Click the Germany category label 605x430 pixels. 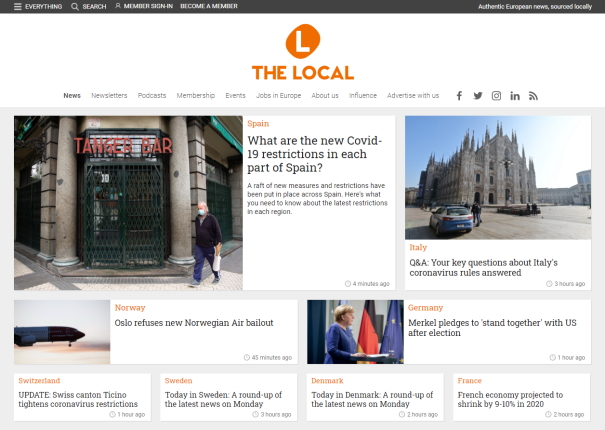(x=426, y=308)
